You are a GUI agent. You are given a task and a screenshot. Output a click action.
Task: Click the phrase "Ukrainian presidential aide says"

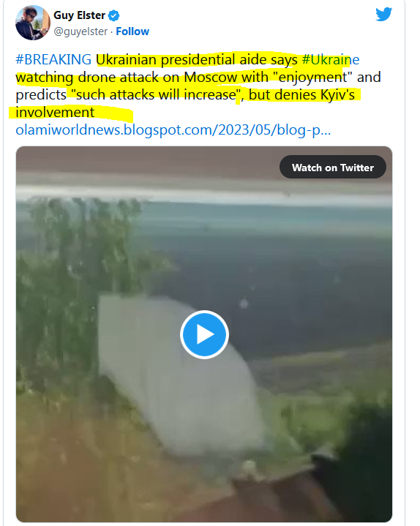click(x=197, y=60)
